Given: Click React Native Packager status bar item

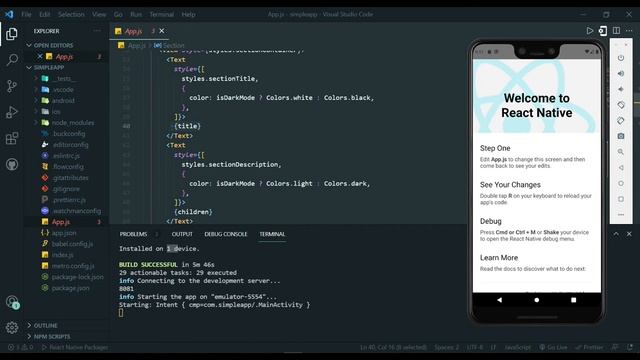Looking at the screenshot, I should click(75, 347).
